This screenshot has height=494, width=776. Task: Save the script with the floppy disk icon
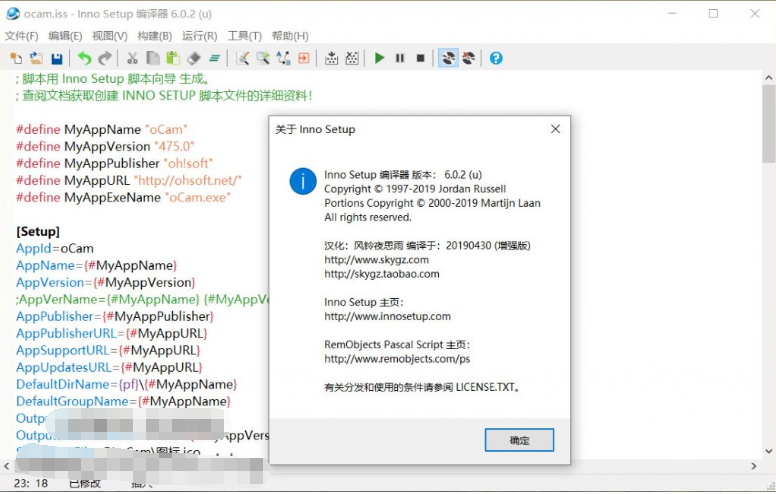[x=56, y=59]
